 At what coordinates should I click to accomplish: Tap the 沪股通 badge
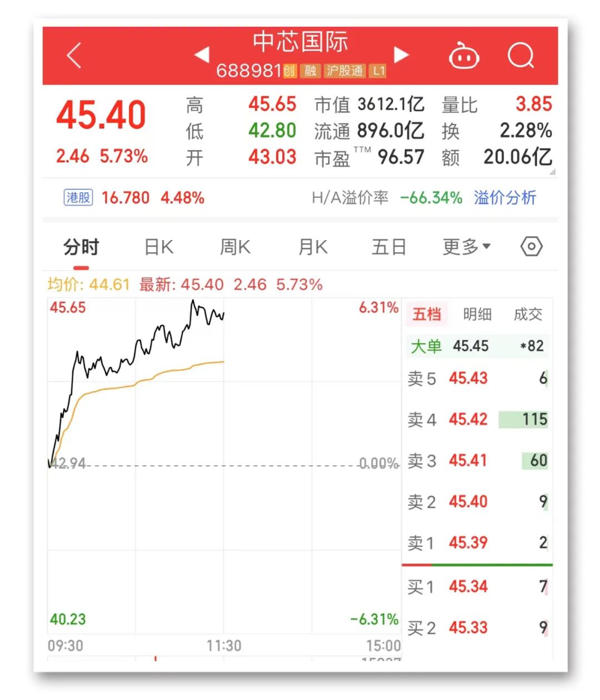pos(344,71)
